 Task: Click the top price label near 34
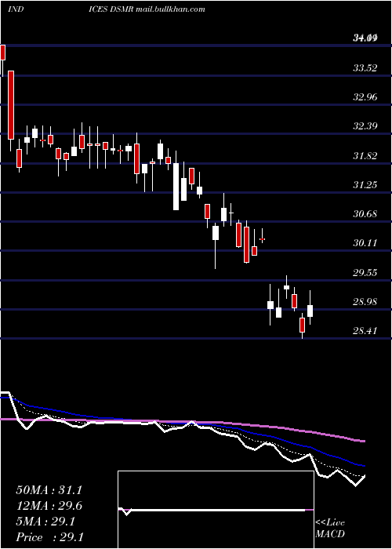pyautogui.click(x=365, y=38)
